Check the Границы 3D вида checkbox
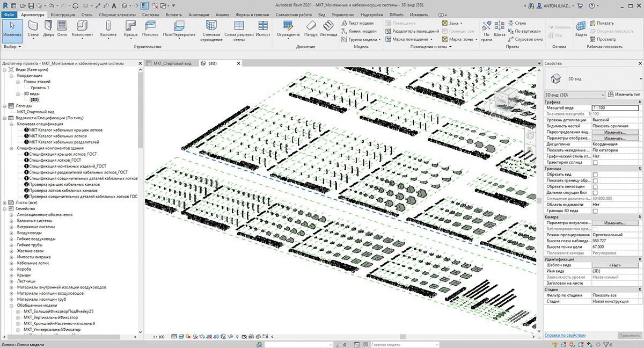The image size is (644, 348). pyautogui.click(x=595, y=211)
